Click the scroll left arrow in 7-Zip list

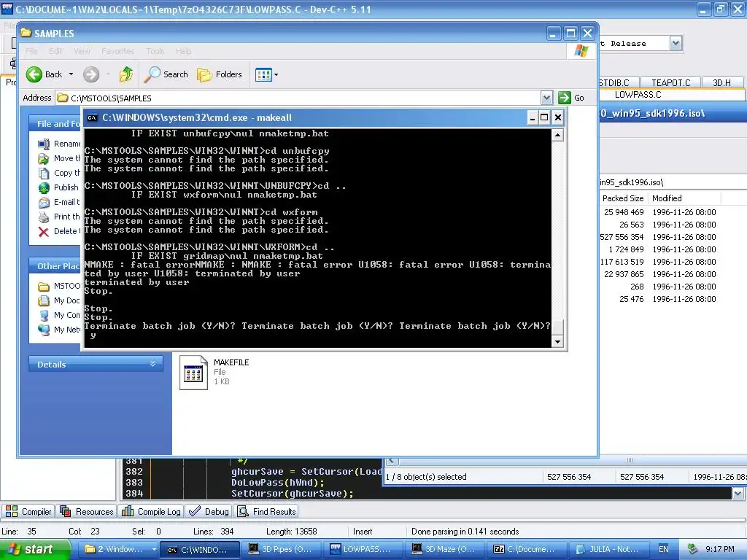(x=392, y=461)
